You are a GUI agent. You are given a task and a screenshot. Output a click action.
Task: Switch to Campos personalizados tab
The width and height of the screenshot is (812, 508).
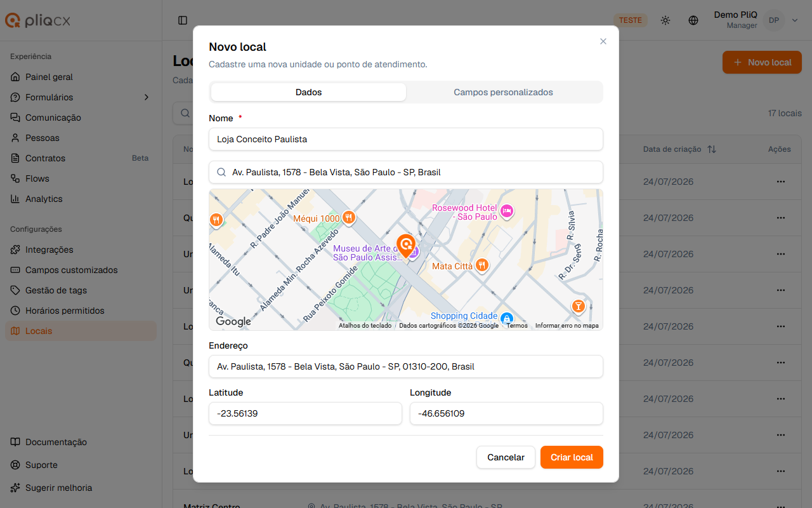click(503, 92)
